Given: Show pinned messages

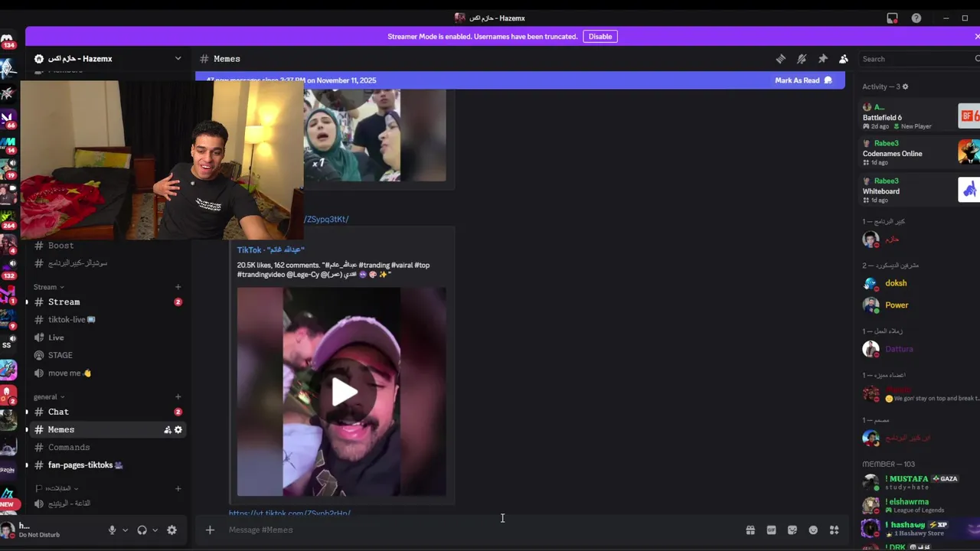Looking at the screenshot, I should pyautogui.click(x=822, y=59).
